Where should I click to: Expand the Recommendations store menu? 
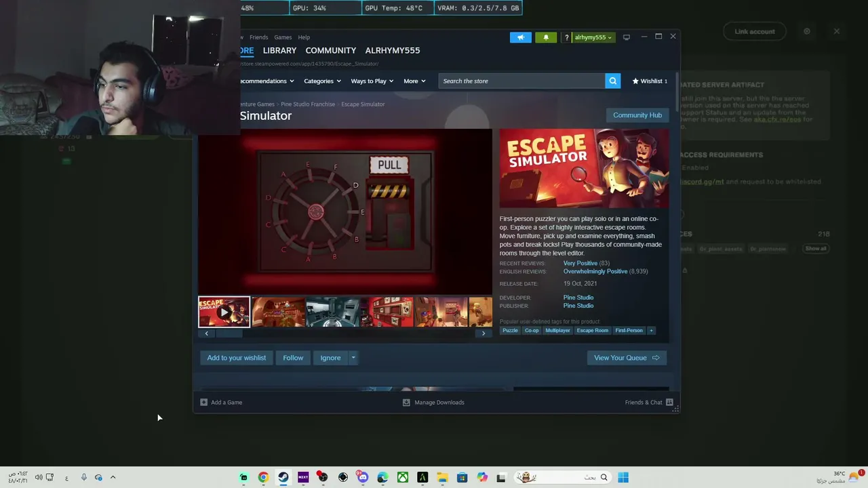point(267,81)
